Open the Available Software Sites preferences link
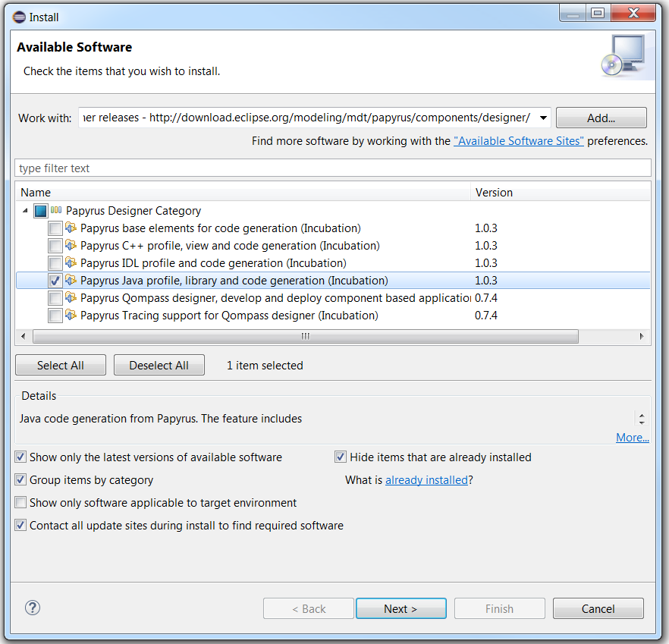The height and width of the screenshot is (644, 669). pyautogui.click(x=518, y=141)
